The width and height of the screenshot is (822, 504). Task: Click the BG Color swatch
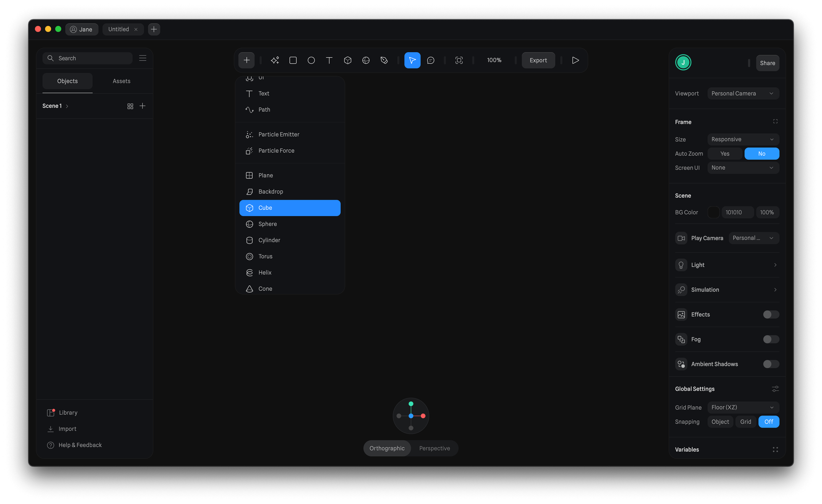(x=713, y=212)
